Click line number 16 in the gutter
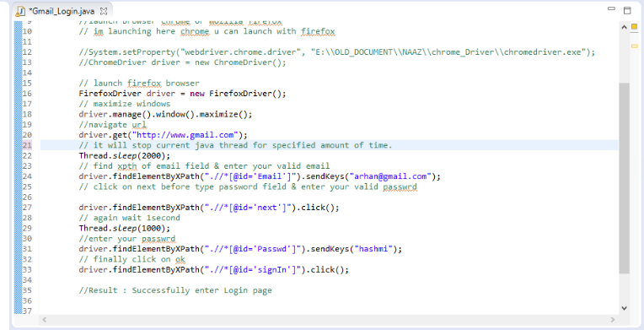 27,94
